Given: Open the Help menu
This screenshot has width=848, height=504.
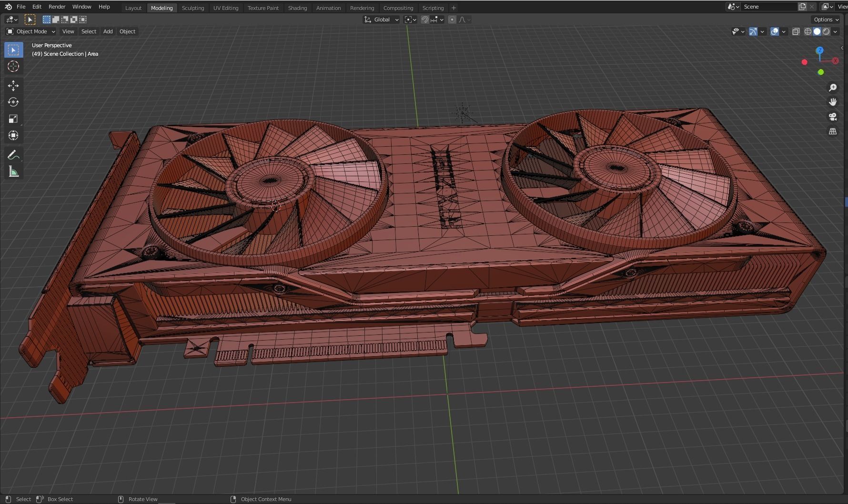Looking at the screenshot, I should tap(104, 7).
